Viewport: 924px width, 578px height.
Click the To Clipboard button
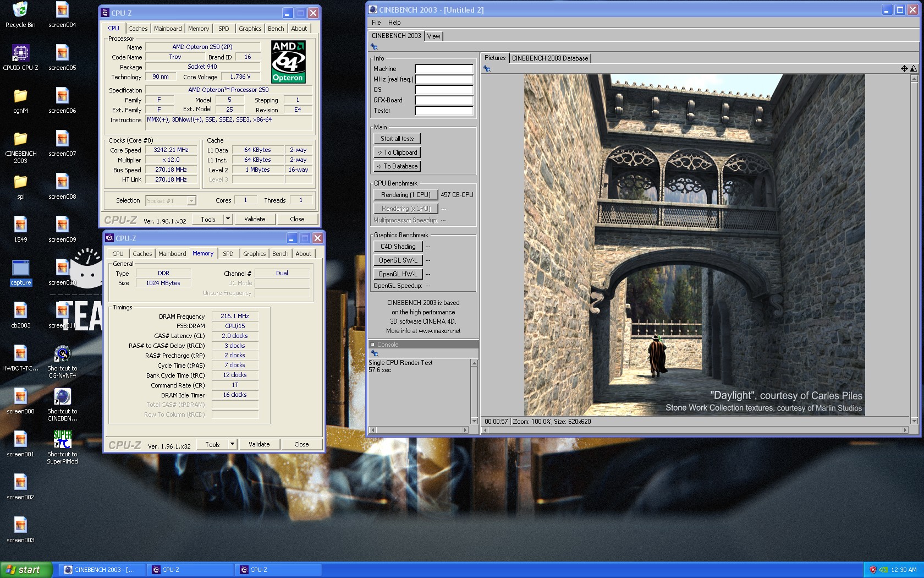(x=397, y=152)
